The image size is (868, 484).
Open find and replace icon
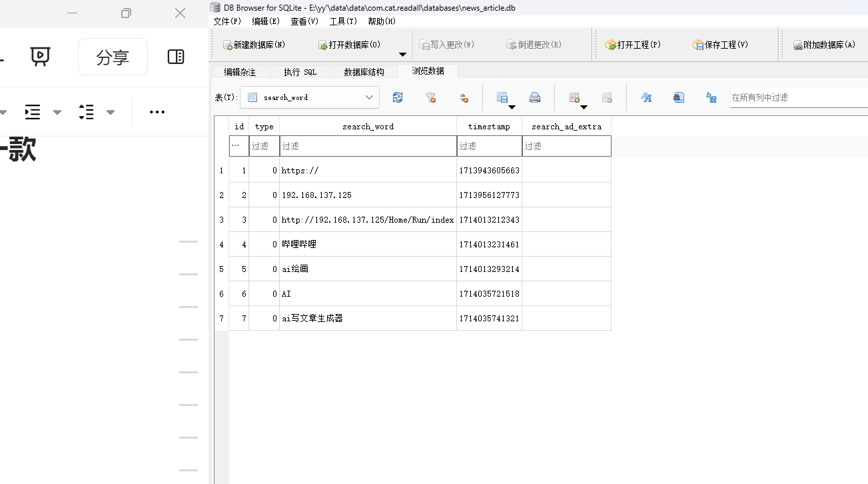[711, 97]
